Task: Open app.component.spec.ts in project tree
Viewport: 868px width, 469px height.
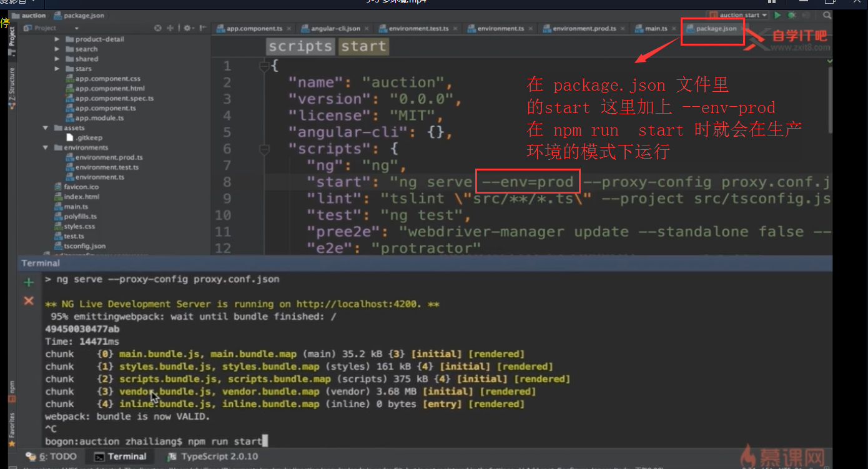Action: tap(110, 99)
